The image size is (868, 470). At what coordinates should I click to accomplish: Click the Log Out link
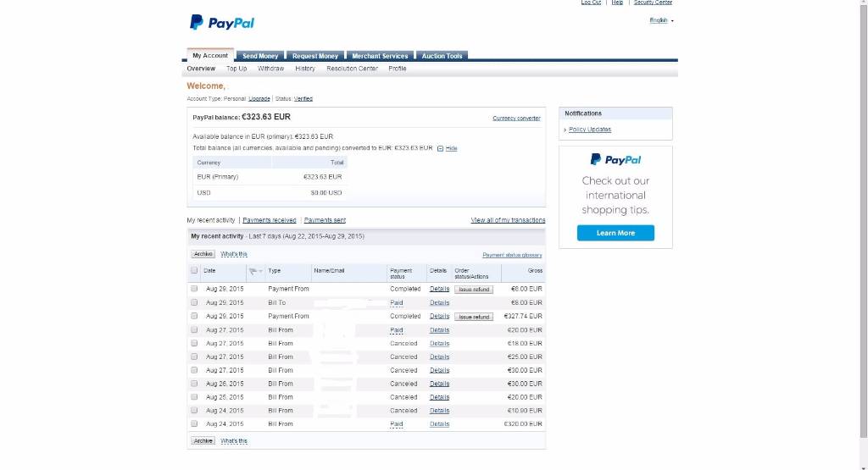pos(591,3)
